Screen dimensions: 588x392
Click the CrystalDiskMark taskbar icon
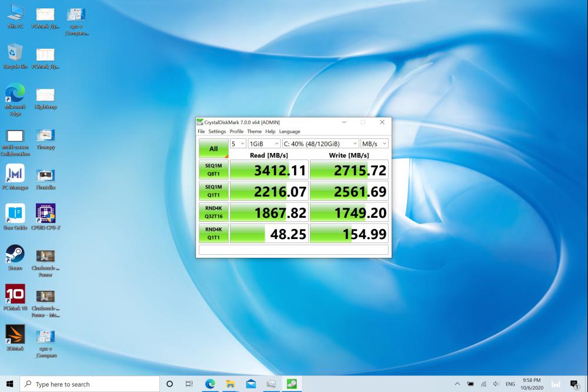[x=292, y=384]
